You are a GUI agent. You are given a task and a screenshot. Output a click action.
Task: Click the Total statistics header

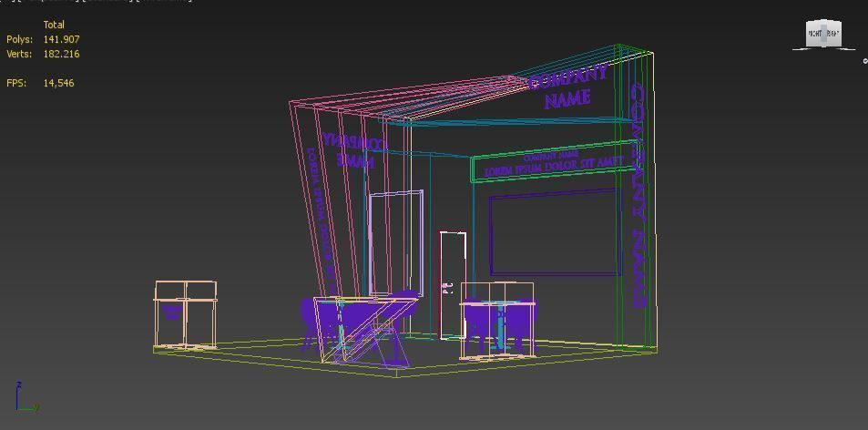pos(54,25)
